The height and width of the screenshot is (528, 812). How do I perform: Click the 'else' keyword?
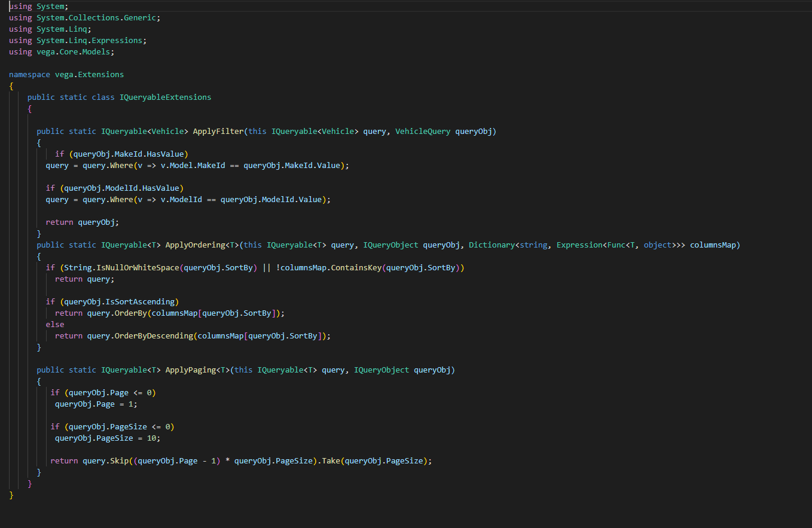point(55,324)
